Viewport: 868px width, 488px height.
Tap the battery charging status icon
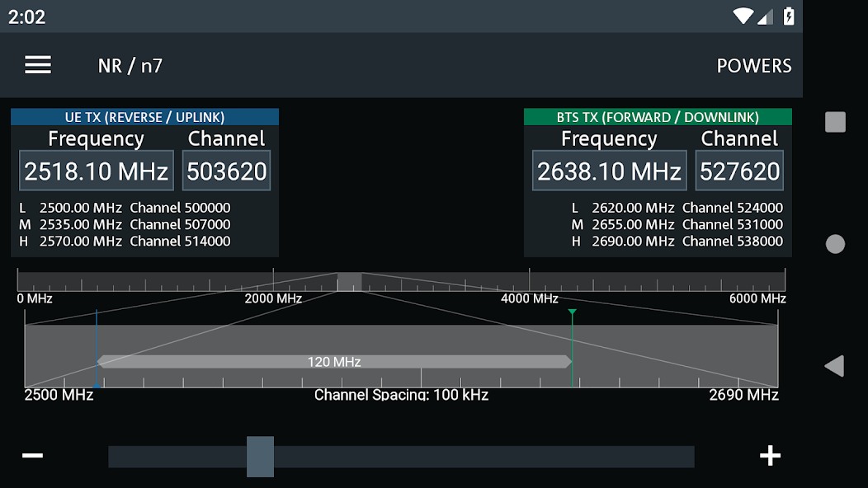pyautogui.click(x=788, y=16)
